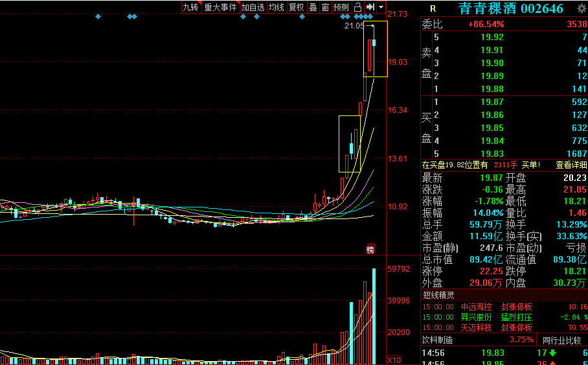The width and height of the screenshot is (588, 365).
Task: Click sell level 4 price 19.91
Action: click(492, 50)
